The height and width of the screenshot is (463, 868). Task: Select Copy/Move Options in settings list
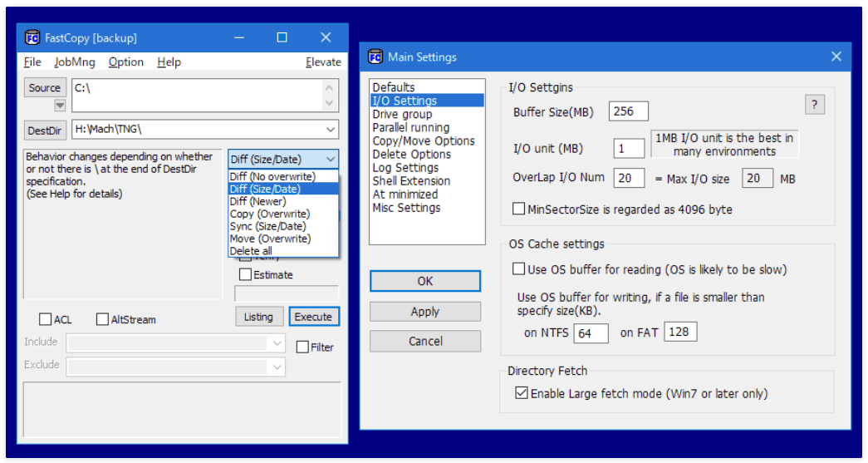428,140
